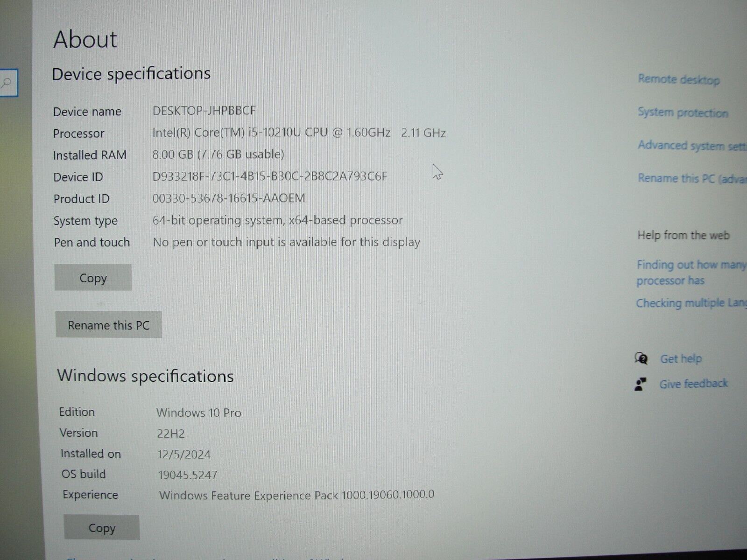Viewport: 747px width, 560px height.
Task: Click the Installed on label
Action: [91, 454]
